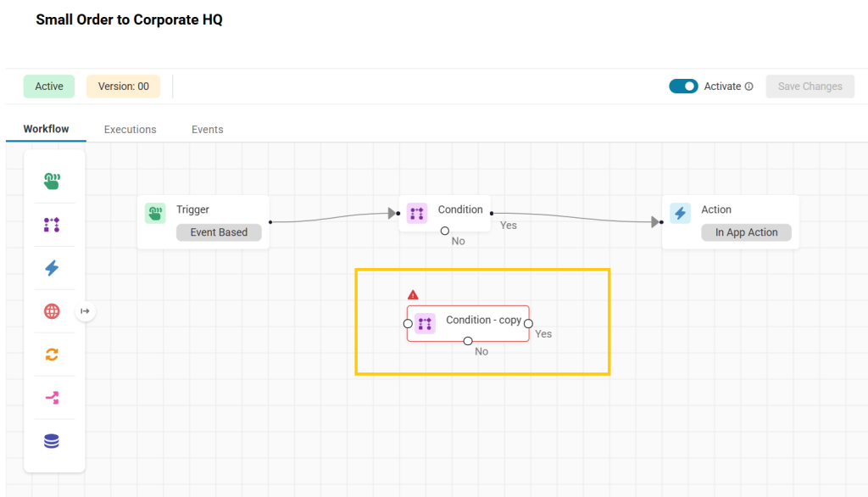
Task: Click the Trigger node's output dot
Action: (270, 222)
